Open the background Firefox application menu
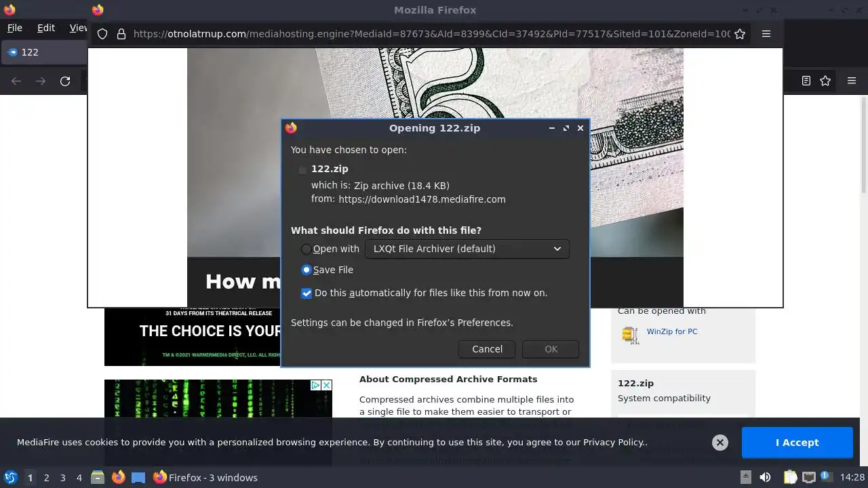The height and width of the screenshot is (488, 868). point(852,81)
